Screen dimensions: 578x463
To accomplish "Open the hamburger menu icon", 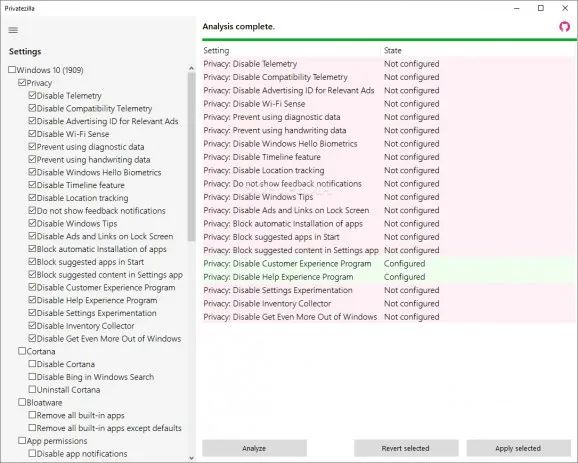I will 13,30.
